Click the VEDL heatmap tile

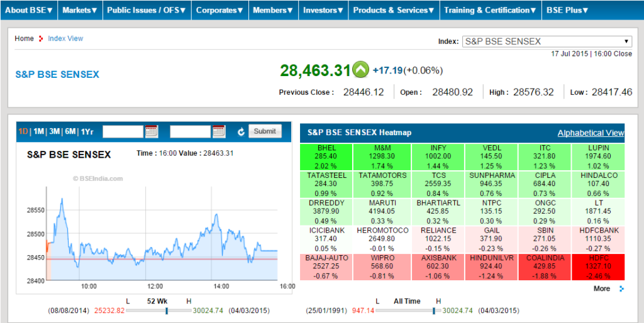[x=492, y=156]
